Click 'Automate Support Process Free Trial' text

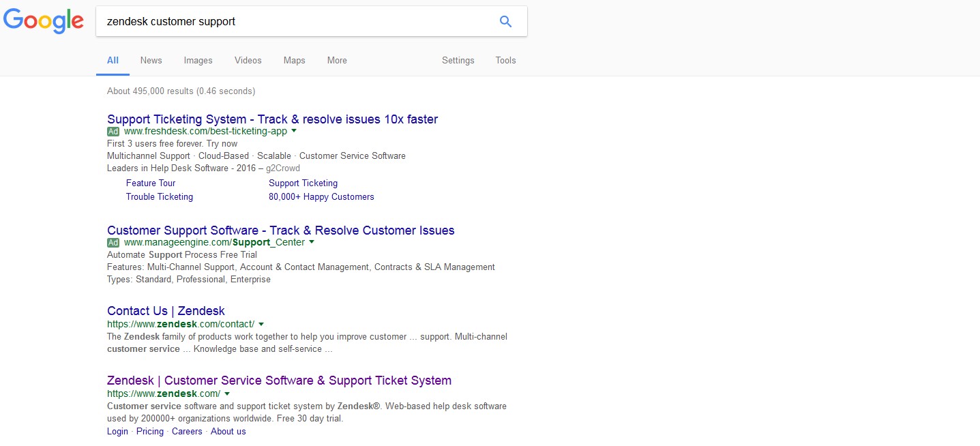point(182,254)
